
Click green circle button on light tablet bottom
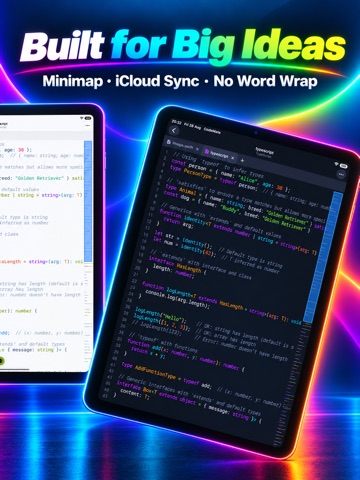1,361
